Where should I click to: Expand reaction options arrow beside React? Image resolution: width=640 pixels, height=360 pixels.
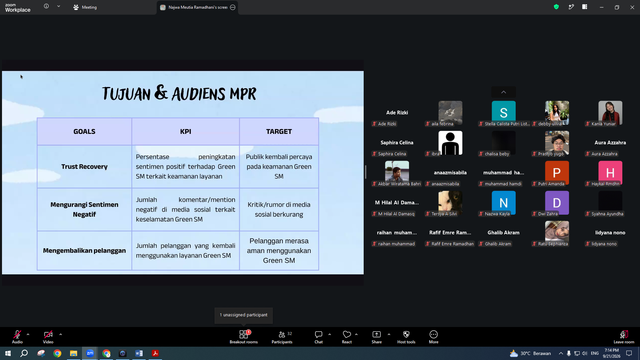(356, 334)
